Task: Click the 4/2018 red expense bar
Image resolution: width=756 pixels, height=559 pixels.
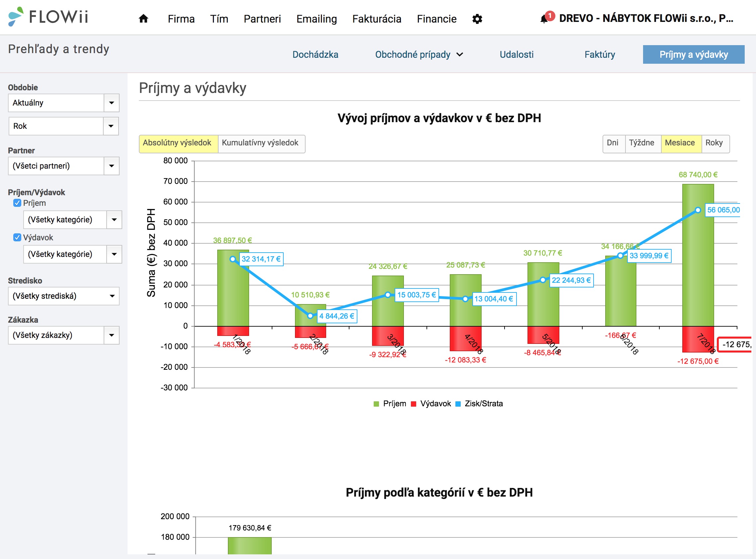Action: pos(465,339)
